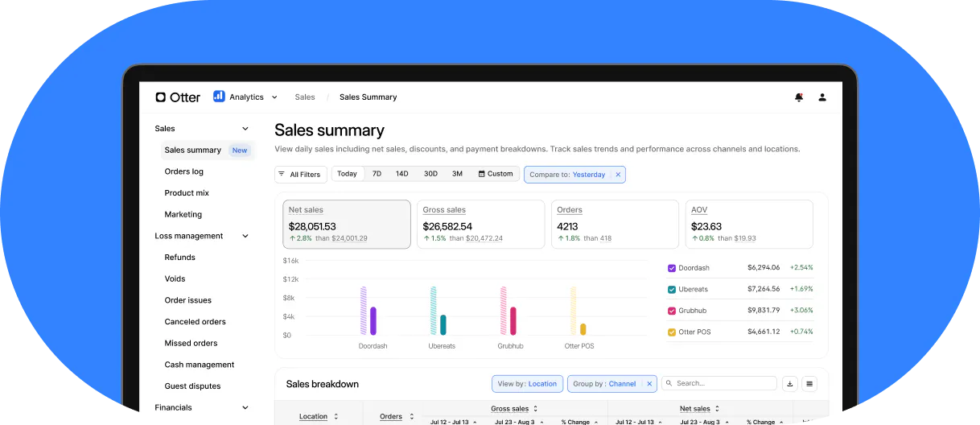Open Voids in the sidebar
The image size is (980, 425).
pyautogui.click(x=175, y=279)
